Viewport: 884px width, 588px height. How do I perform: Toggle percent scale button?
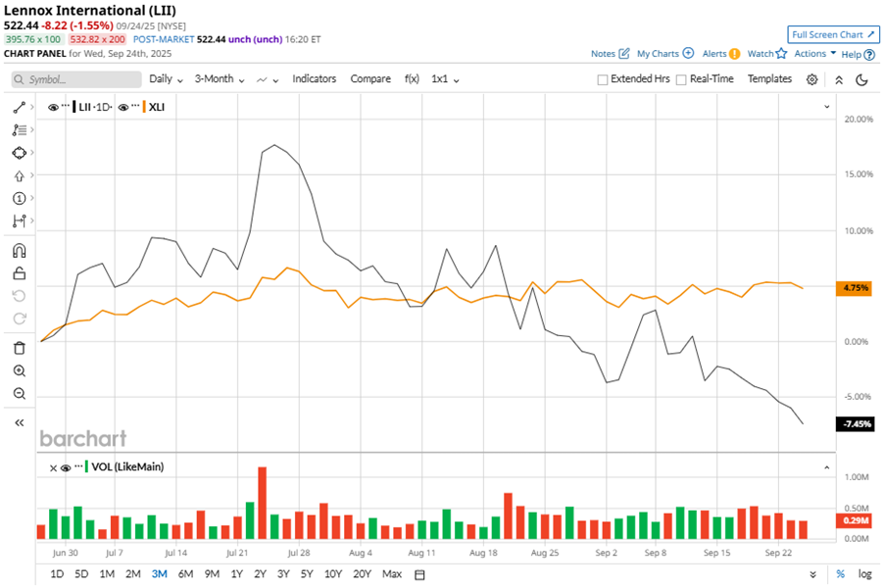coord(841,574)
